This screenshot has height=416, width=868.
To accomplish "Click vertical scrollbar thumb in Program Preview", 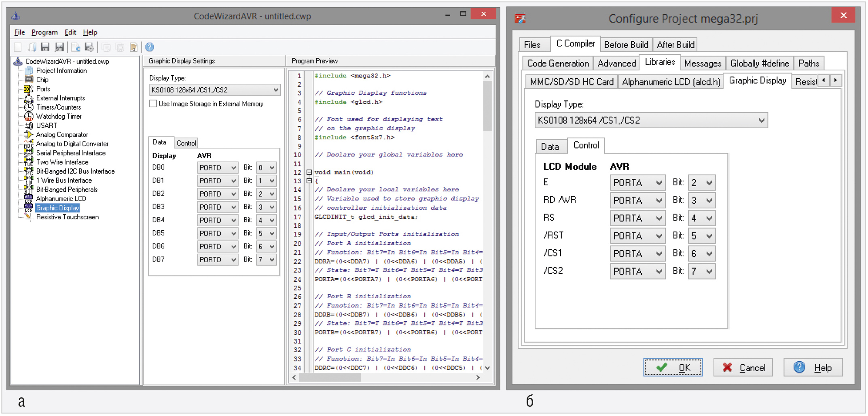I will [x=487, y=106].
